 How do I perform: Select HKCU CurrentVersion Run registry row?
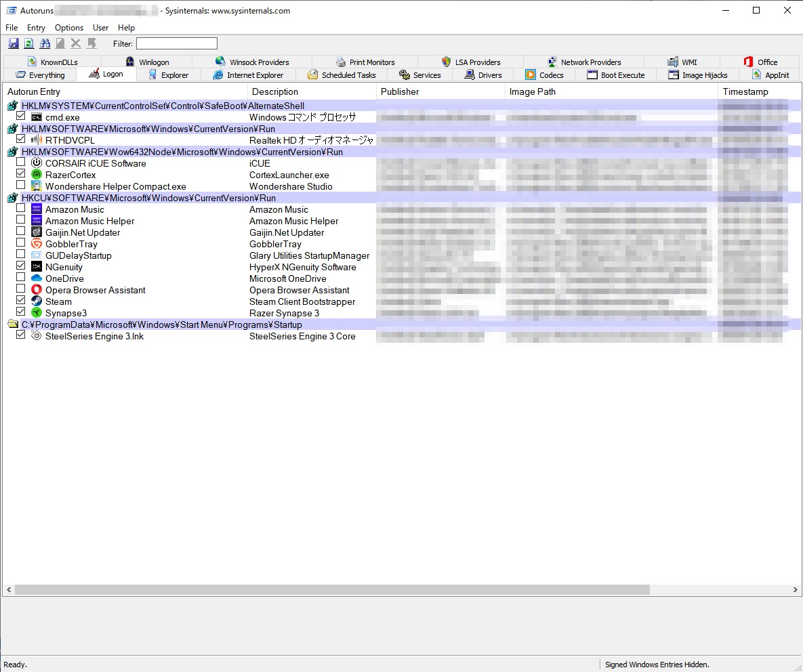click(401, 198)
